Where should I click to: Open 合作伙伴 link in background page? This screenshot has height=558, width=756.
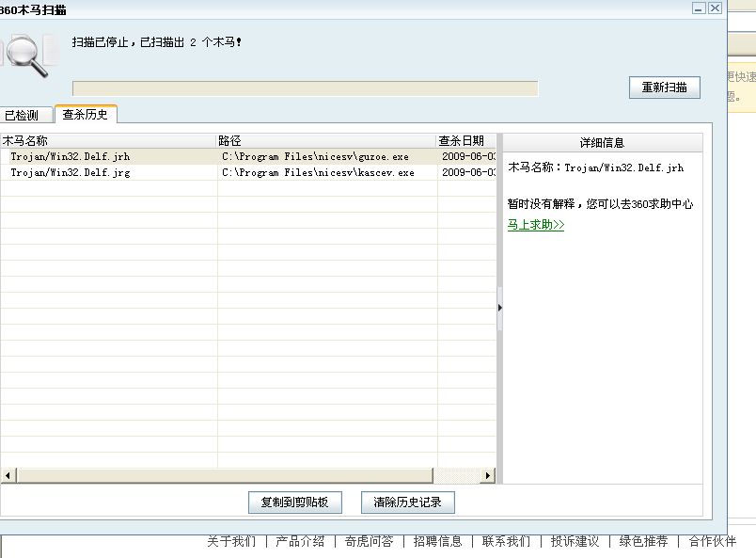click(x=712, y=541)
